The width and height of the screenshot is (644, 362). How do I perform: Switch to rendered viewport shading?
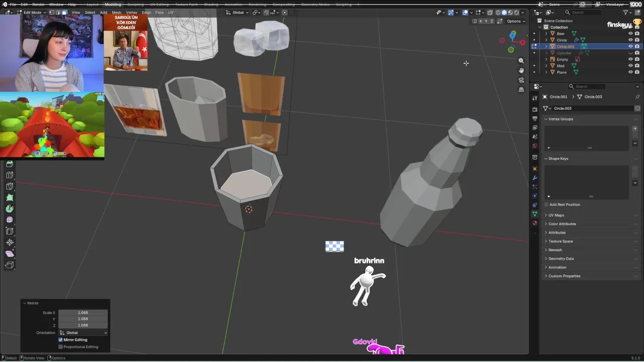(x=516, y=12)
